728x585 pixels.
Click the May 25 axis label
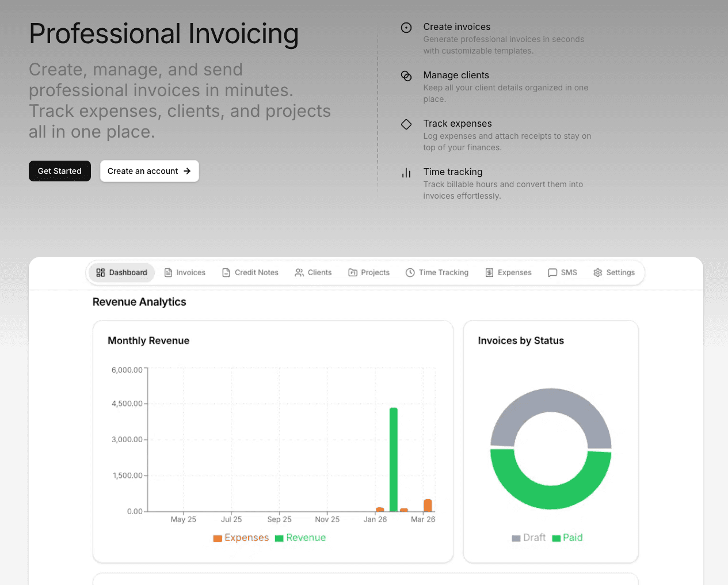(184, 519)
